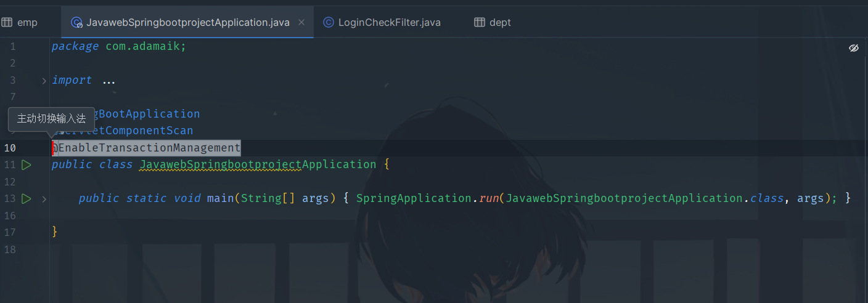868x303 pixels.
Task: Switch to the emp table tab
Action: coord(20,22)
